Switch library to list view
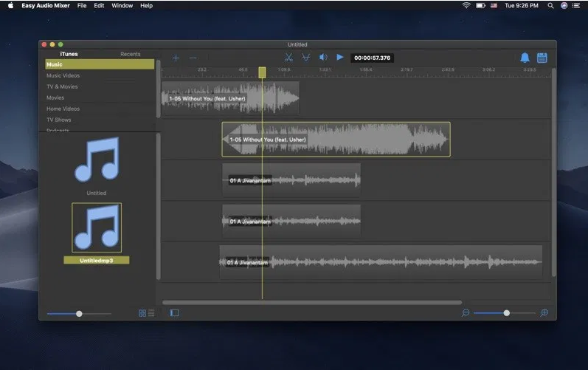This screenshot has width=588, height=370. (x=151, y=313)
